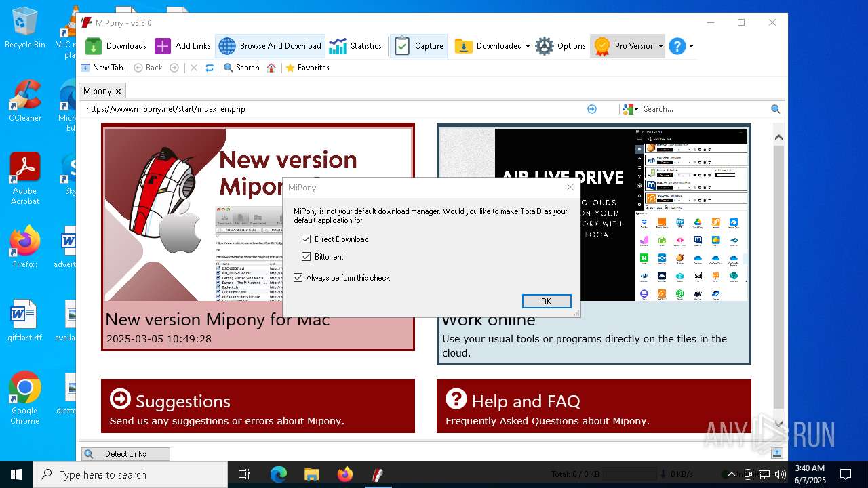Expand the help dropdown arrow
The width and height of the screenshot is (868, 488).
tap(691, 46)
